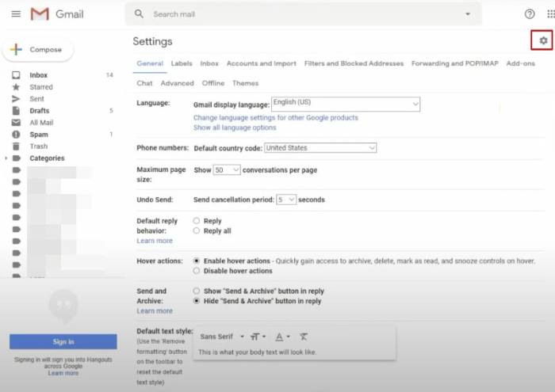Click in the Search mail field
The image size is (555, 392).
pyautogui.click(x=304, y=14)
